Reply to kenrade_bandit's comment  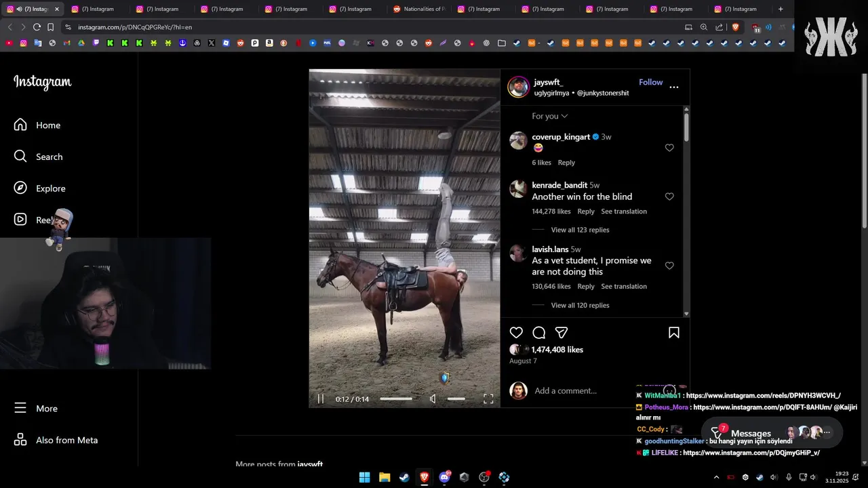586,211
